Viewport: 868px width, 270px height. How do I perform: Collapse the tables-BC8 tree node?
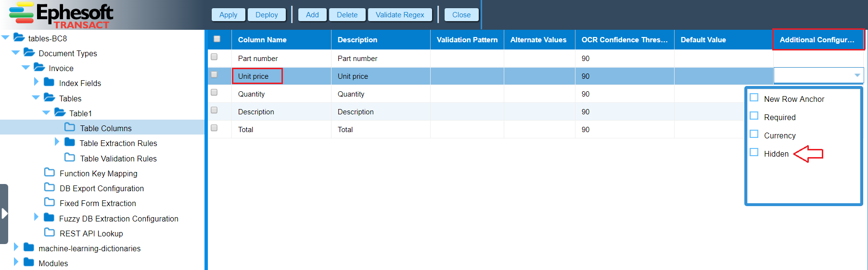(6, 37)
